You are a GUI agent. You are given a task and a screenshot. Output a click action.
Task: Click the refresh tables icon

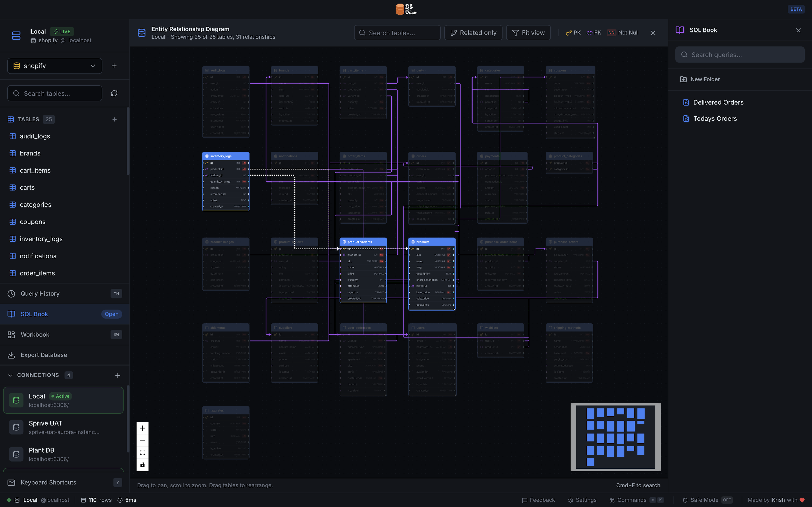coord(114,93)
